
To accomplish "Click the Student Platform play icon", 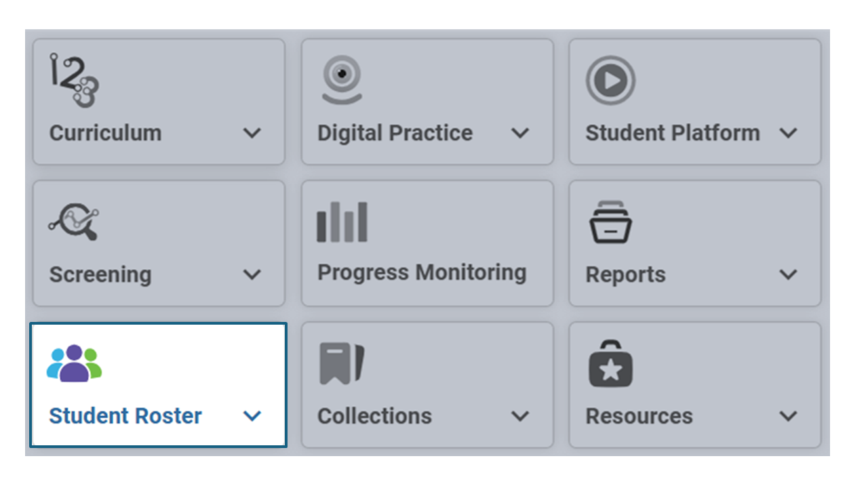I will coord(610,81).
